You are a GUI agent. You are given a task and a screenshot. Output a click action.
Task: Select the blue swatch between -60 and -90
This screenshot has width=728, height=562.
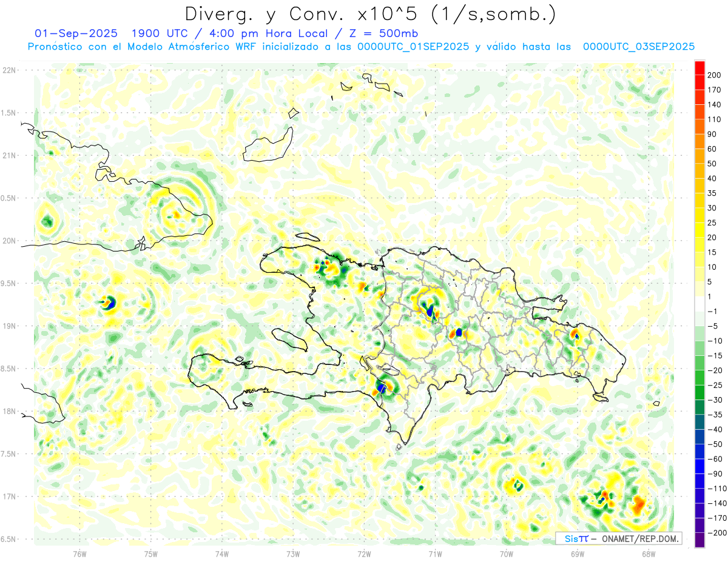tap(699, 466)
